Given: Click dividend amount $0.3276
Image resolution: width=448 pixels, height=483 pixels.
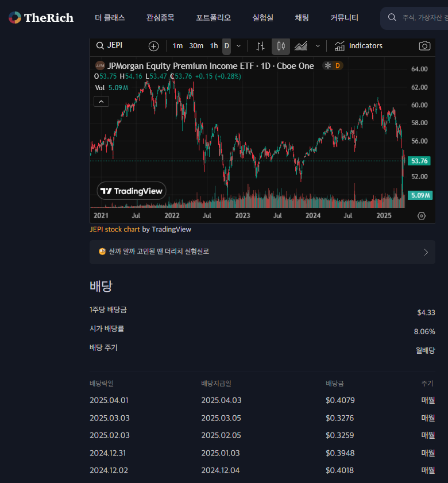Looking at the screenshot, I should [x=339, y=418].
